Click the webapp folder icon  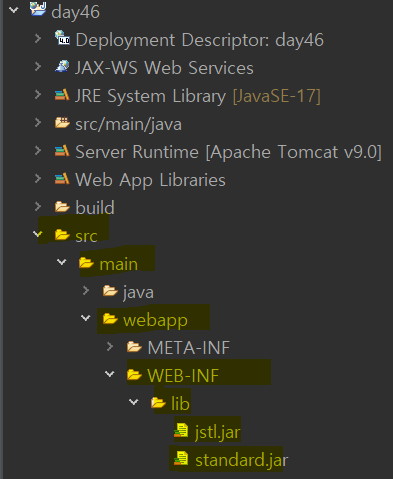click(x=110, y=319)
